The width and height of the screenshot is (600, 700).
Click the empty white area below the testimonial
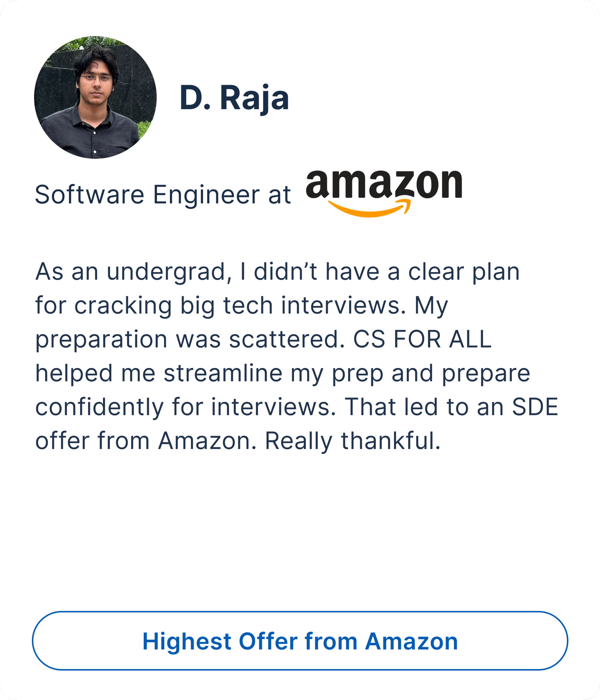[x=300, y=527]
